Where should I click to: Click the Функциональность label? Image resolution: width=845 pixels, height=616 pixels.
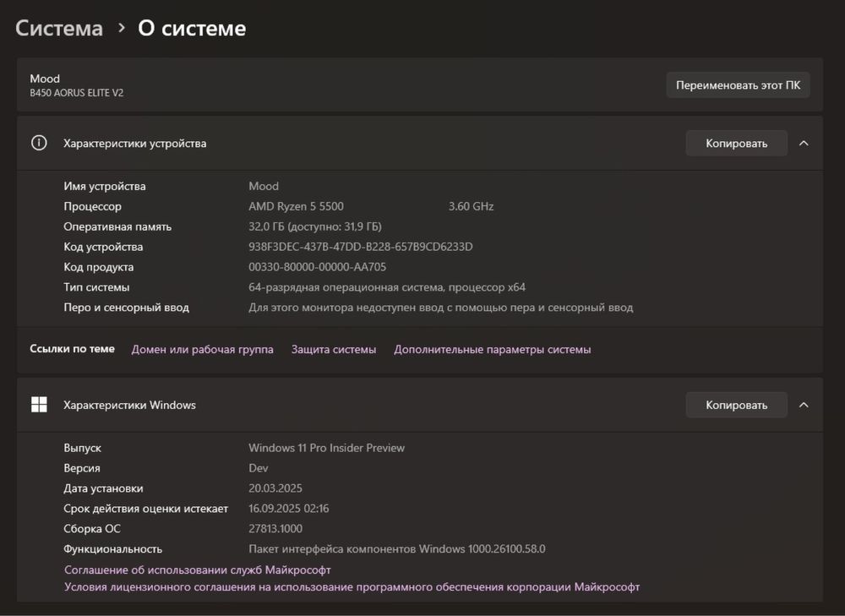[x=112, y=548]
